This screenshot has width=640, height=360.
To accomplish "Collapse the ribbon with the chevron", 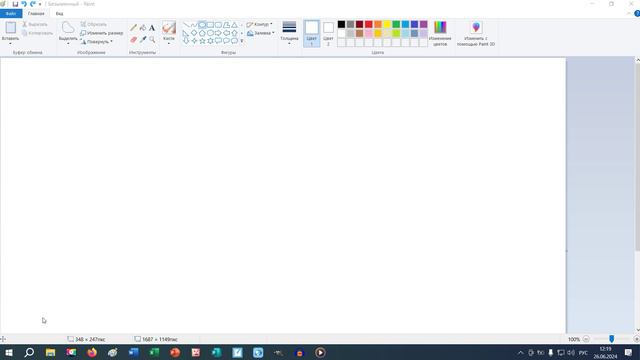I will [629, 13].
